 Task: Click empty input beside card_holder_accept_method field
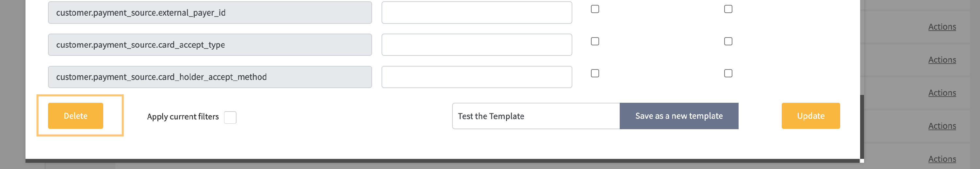tap(477, 77)
